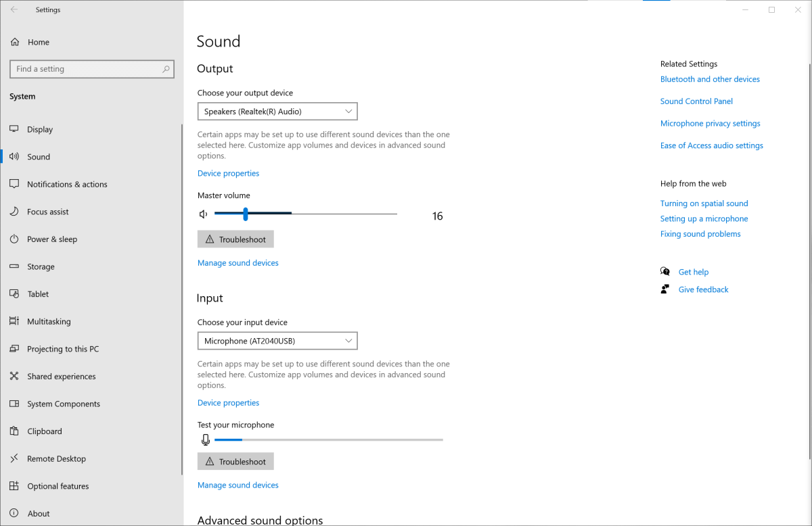This screenshot has height=526, width=812.
Task: Run the output Troubleshoot button
Action: click(235, 239)
